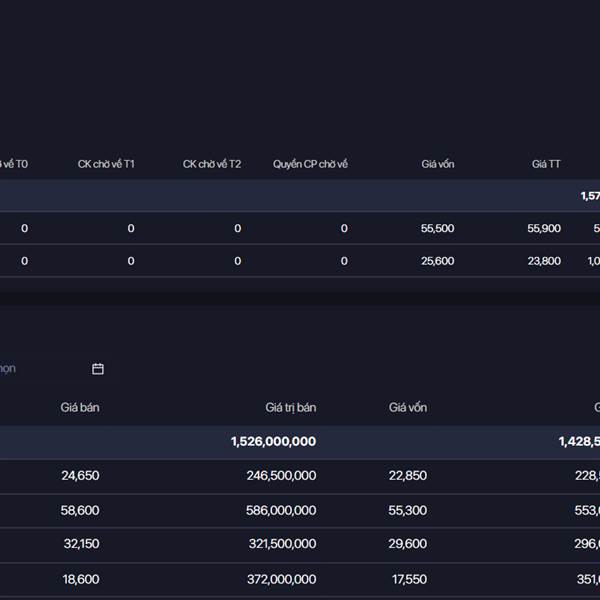The height and width of the screenshot is (600, 600).
Task: Select the 55,900 market price cell
Action: click(544, 229)
